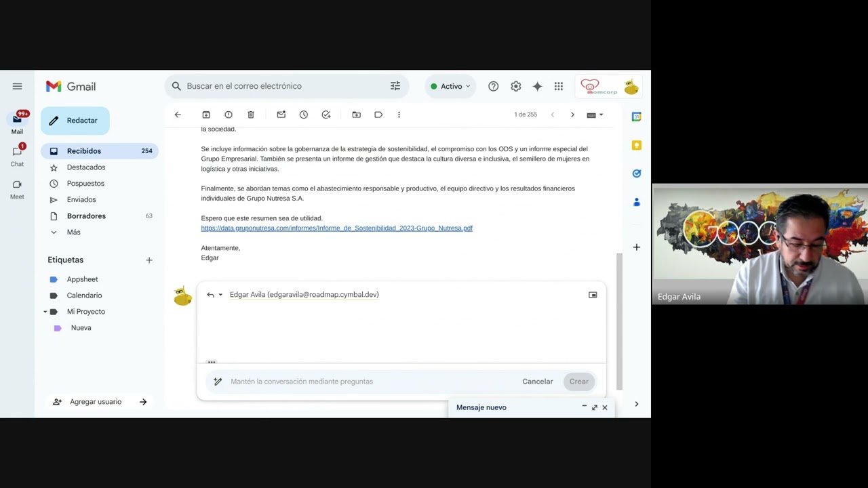This screenshot has width=868, height=488.
Task: Archive this conversation
Action: coord(206,115)
